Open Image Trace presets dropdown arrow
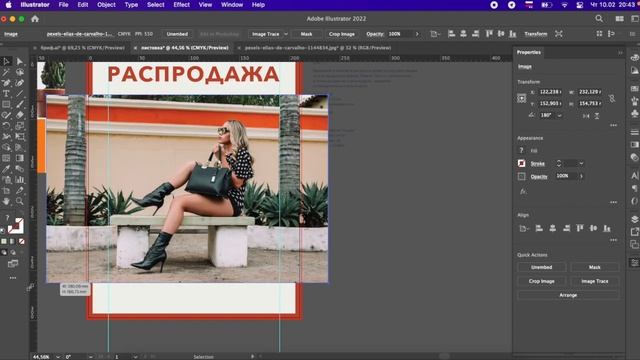 [286, 34]
